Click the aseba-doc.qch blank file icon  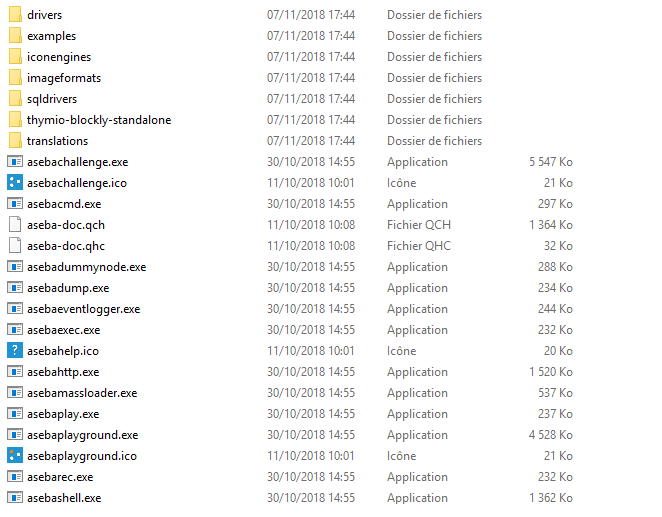(15, 225)
